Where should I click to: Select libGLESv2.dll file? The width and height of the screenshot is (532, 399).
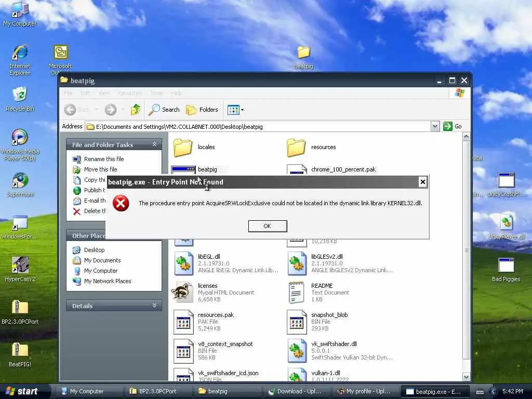pyautogui.click(x=340, y=263)
